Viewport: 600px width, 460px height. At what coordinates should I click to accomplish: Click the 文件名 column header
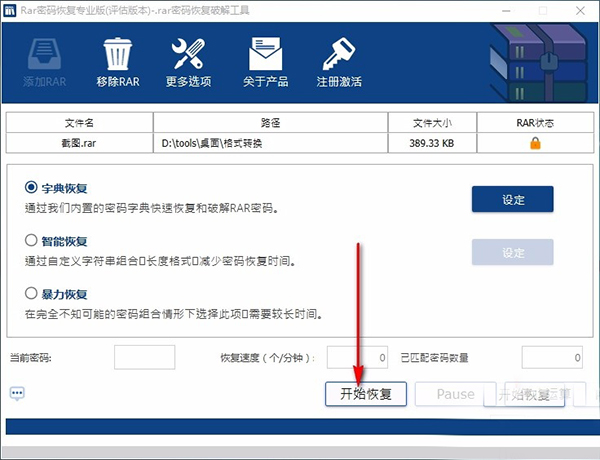(x=80, y=122)
